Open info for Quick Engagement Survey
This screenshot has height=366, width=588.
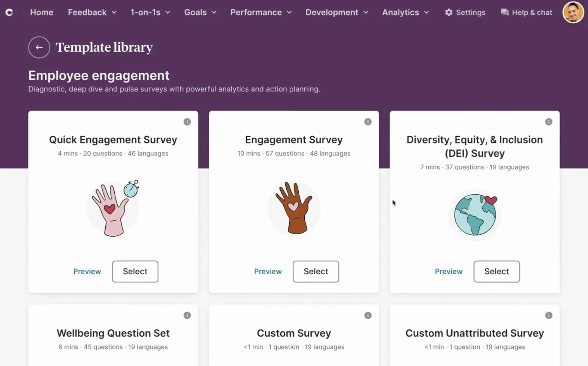187,122
